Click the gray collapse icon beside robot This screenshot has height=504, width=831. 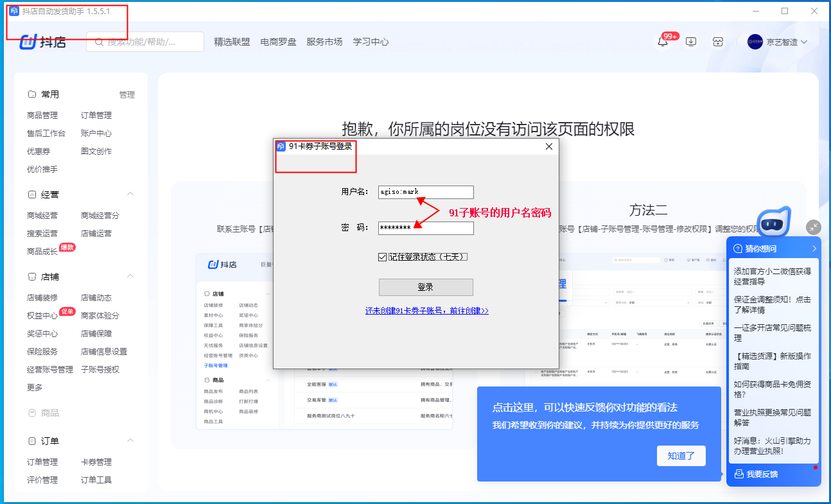coord(814,227)
